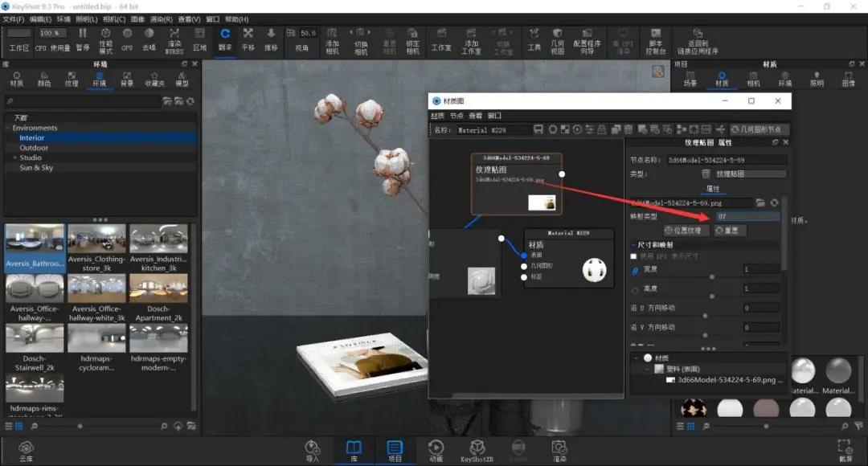The width and height of the screenshot is (868, 466).
Task: Click the 添加工作室 add studio icon
Action: (471, 41)
